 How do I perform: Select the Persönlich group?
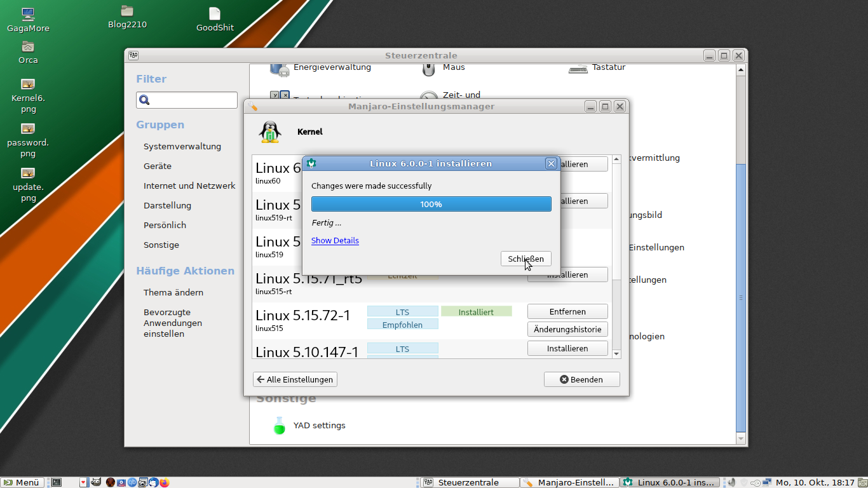click(x=165, y=225)
